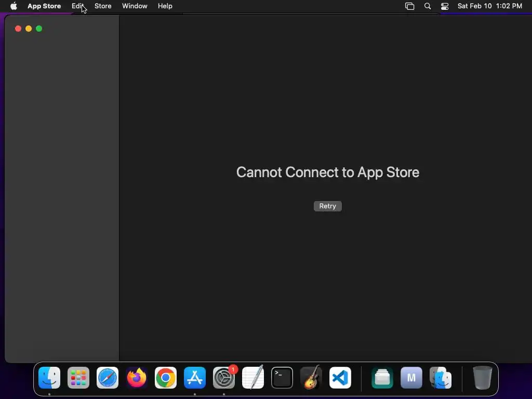The height and width of the screenshot is (399, 532).
Task: Open the Help menu
Action: 165,6
